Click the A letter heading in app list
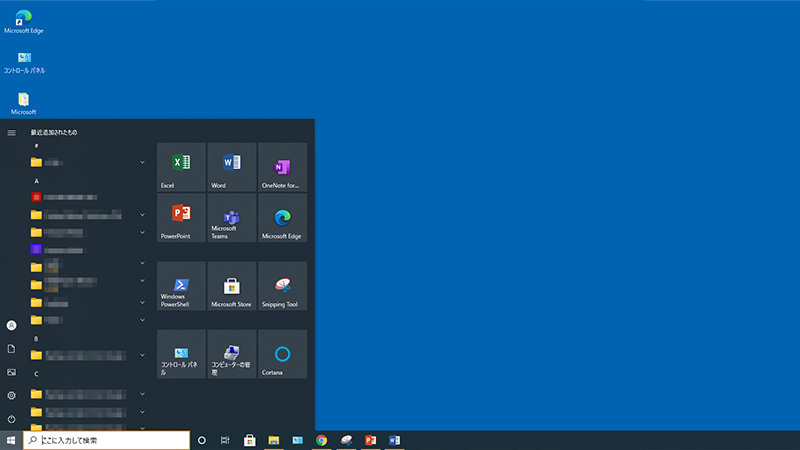This screenshot has height=450, width=800. pyautogui.click(x=36, y=181)
